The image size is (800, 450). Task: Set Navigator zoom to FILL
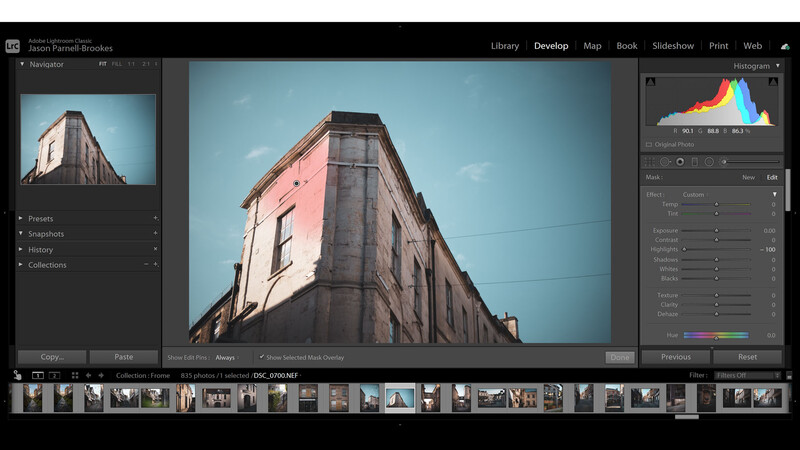pyautogui.click(x=117, y=64)
